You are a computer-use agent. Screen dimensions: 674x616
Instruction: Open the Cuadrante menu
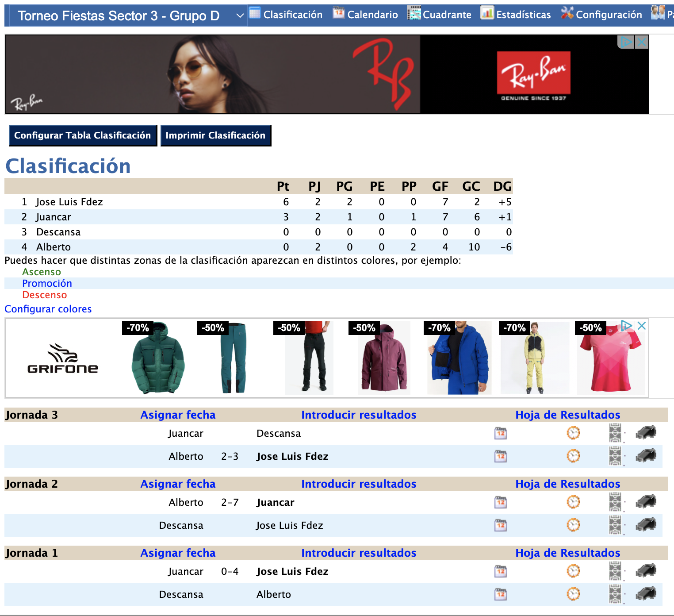click(439, 14)
